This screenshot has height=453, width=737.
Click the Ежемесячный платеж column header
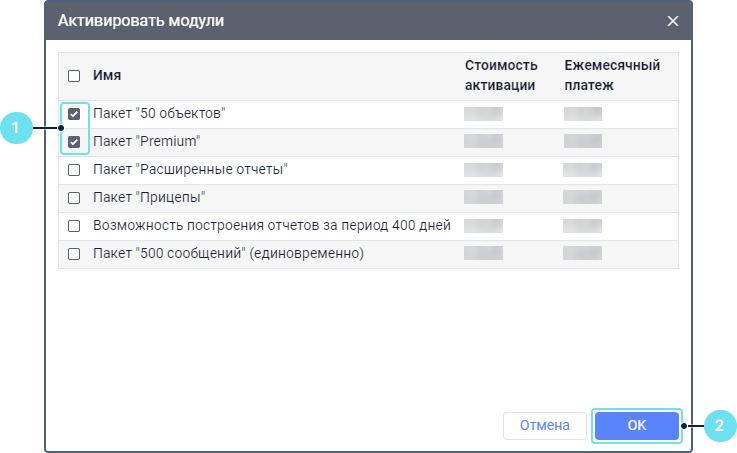[612, 76]
